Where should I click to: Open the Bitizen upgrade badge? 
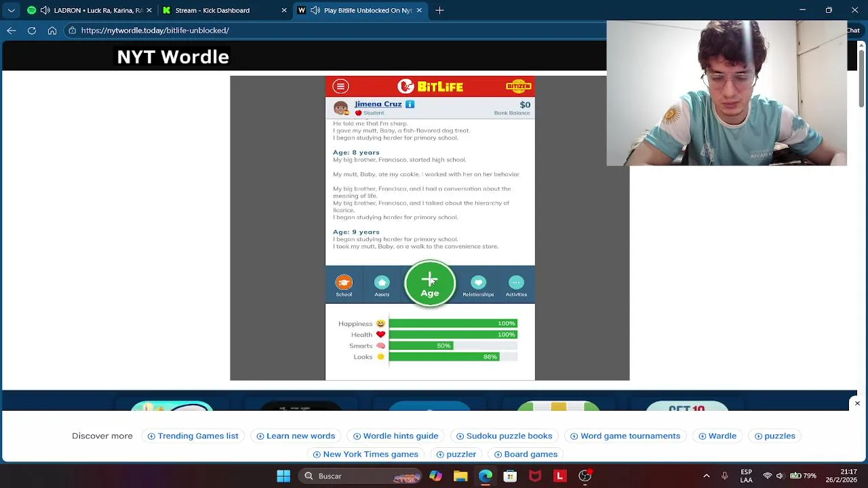click(x=518, y=86)
